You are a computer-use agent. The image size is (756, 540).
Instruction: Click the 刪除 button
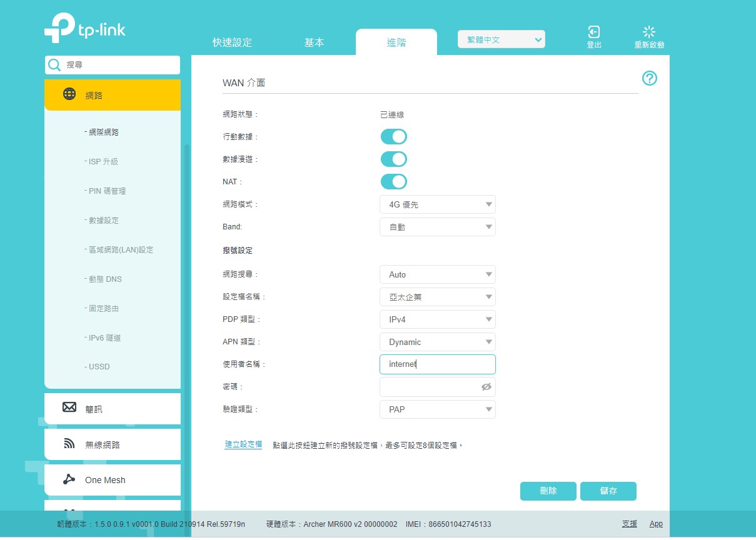point(548,491)
